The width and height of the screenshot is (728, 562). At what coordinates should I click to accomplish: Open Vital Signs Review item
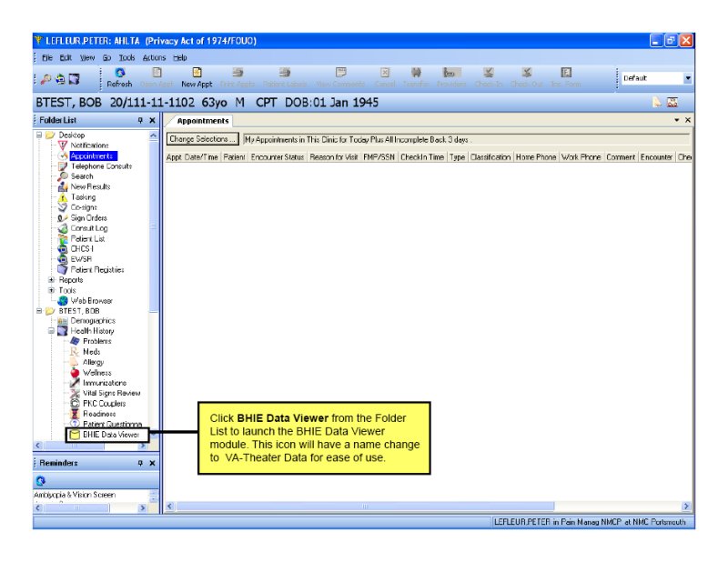111,393
